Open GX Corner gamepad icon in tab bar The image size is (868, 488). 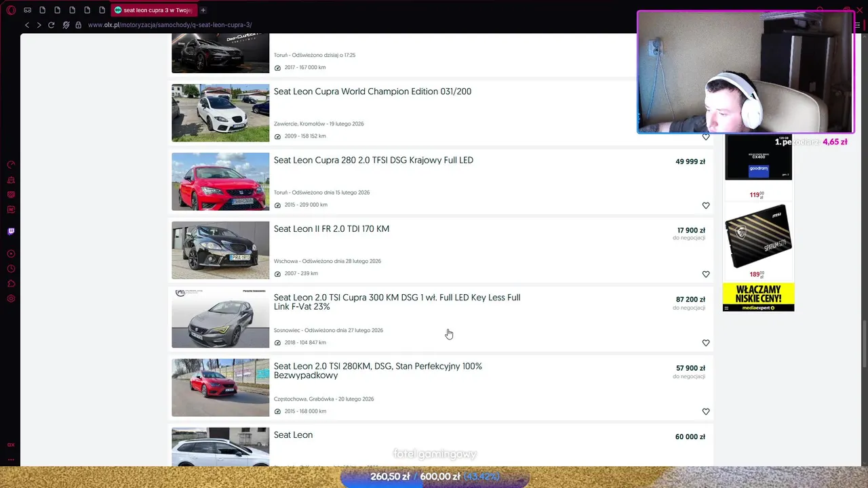tap(27, 10)
